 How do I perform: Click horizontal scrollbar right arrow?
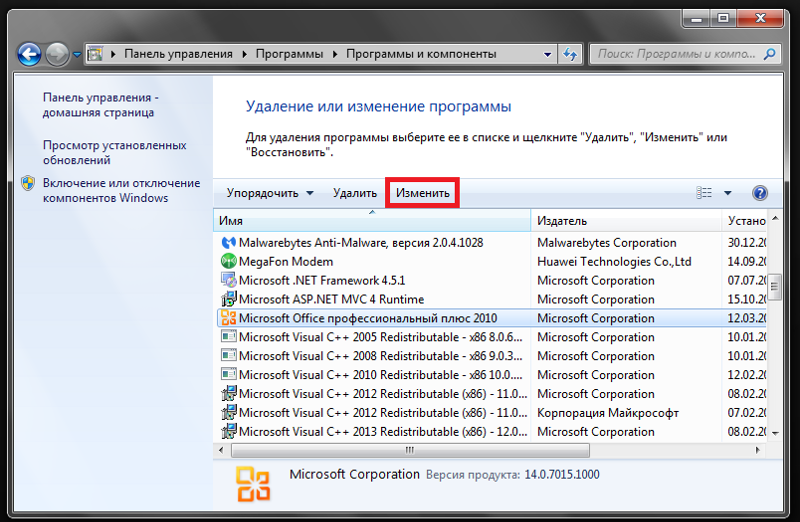[758, 450]
